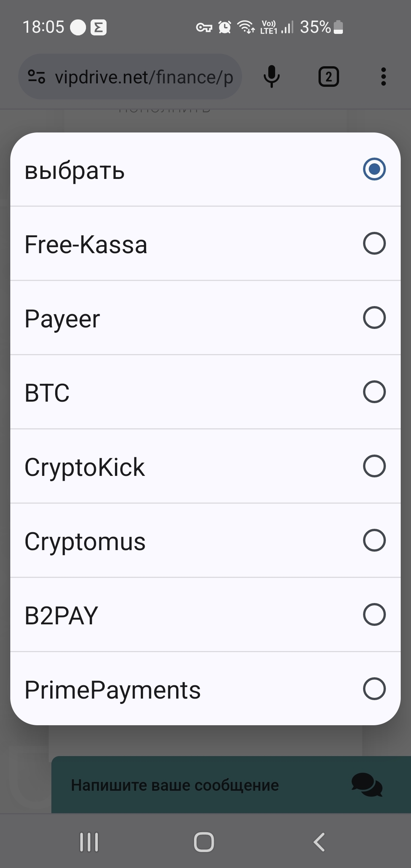
Task: Tap the chat bubbles icon
Action: [x=366, y=785]
